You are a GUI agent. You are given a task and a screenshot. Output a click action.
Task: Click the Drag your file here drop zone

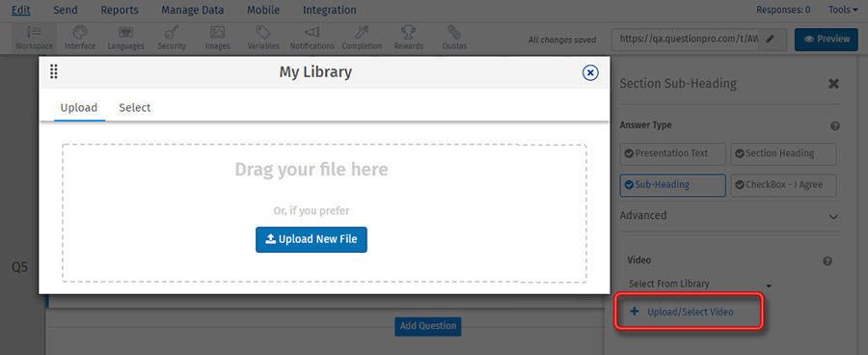324,214
